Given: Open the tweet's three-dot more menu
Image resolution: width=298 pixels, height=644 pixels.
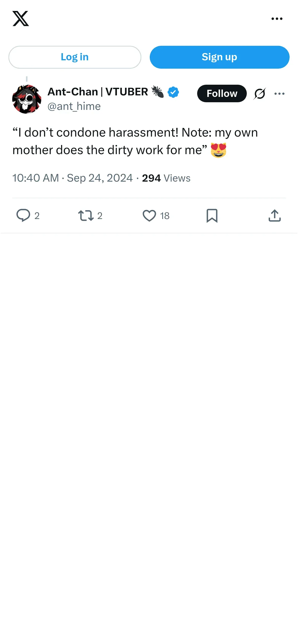Looking at the screenshot, I should pos(279,94).
